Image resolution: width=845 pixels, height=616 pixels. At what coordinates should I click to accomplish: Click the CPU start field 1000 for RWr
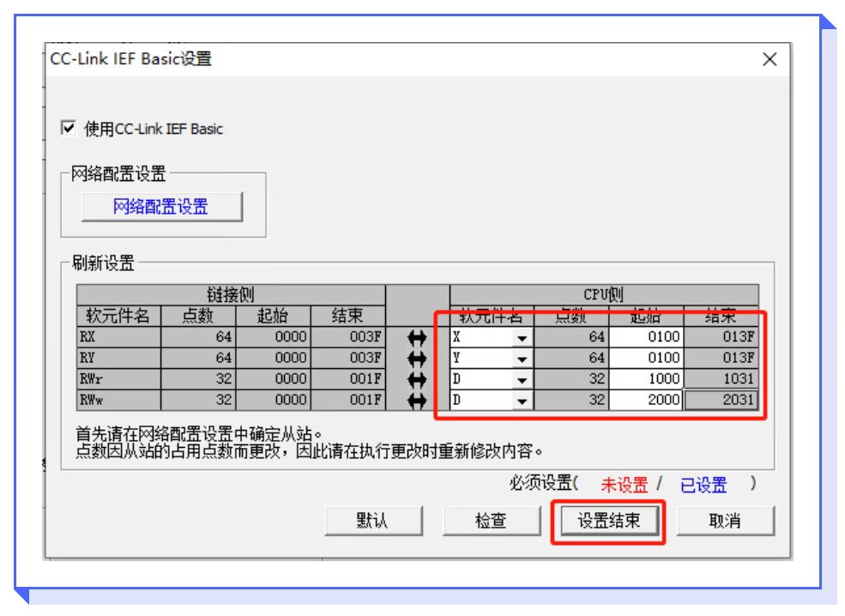[646, 379]
